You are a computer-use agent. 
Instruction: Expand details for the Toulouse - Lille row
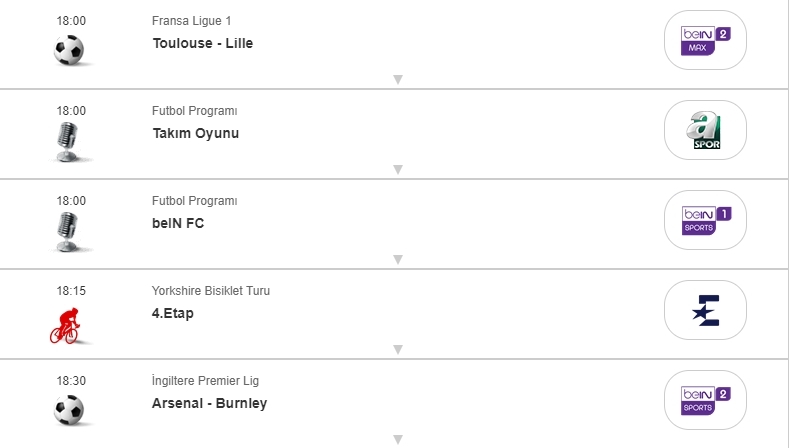coord(397,80)
